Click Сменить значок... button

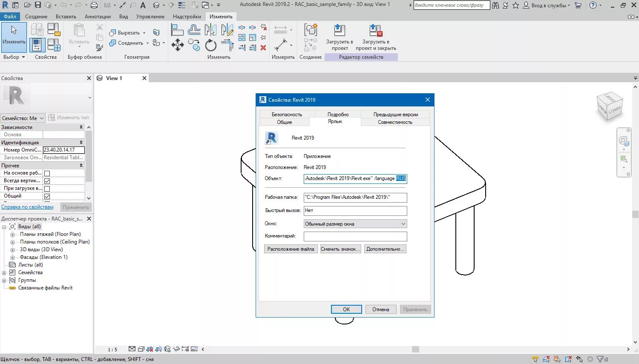(341, 249)
